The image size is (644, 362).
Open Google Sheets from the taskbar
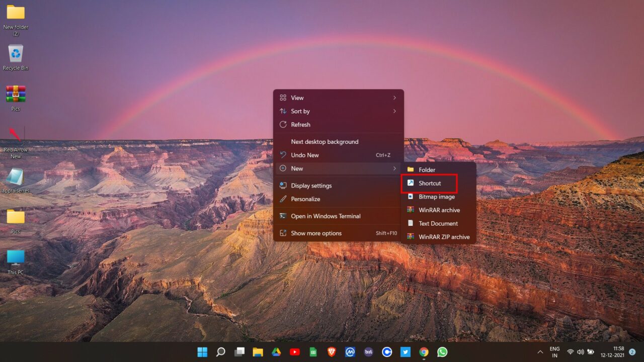pyautogui.click(x=313, y=352)
